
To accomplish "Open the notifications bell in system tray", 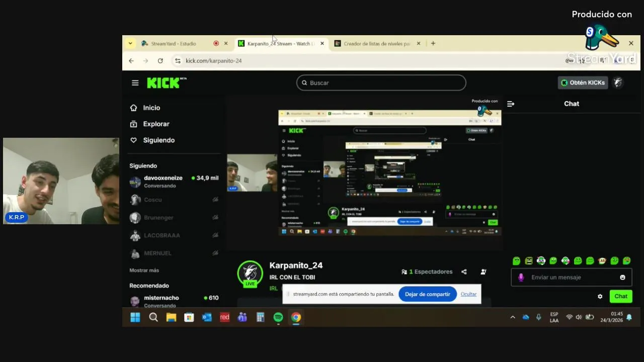I will tap(629, 317).
